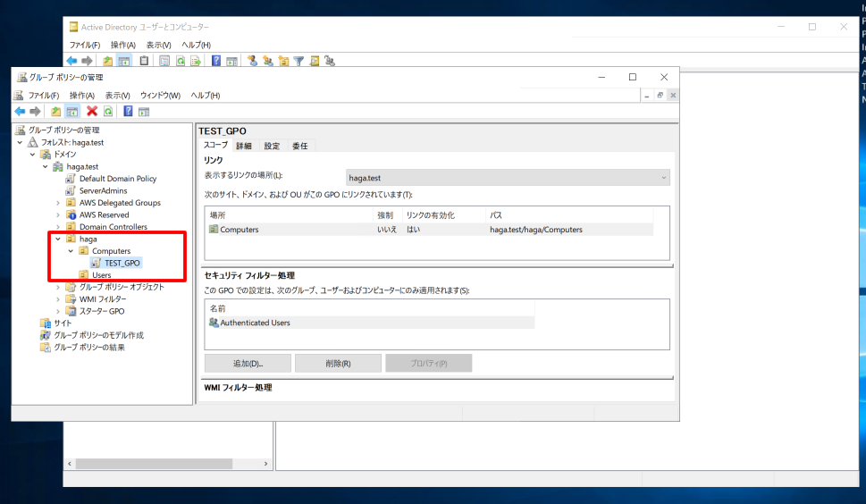Click Forward arrow in Group Policy Management toolbar
Image resolution: width=866 pixels, height=504 pixels.
tap(36, 112)
